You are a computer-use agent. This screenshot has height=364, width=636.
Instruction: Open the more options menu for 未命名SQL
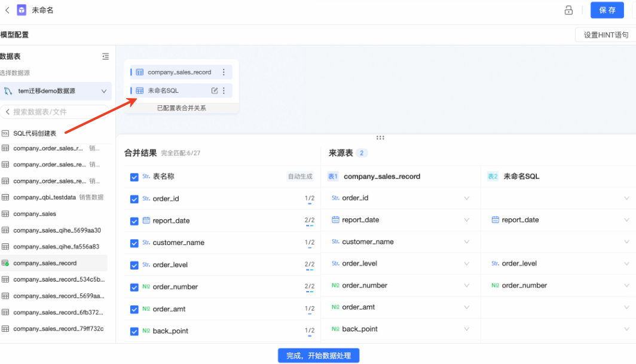click(x=224, y=91)
